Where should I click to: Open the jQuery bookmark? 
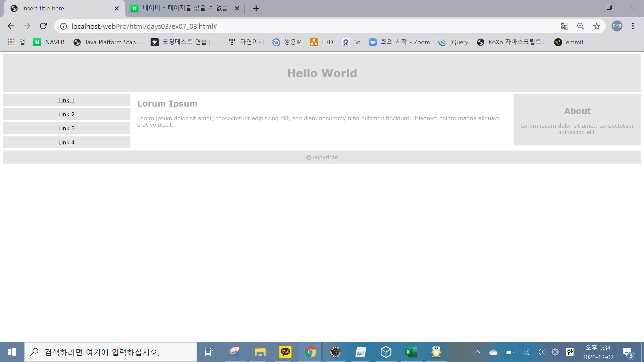click(453, 42)
